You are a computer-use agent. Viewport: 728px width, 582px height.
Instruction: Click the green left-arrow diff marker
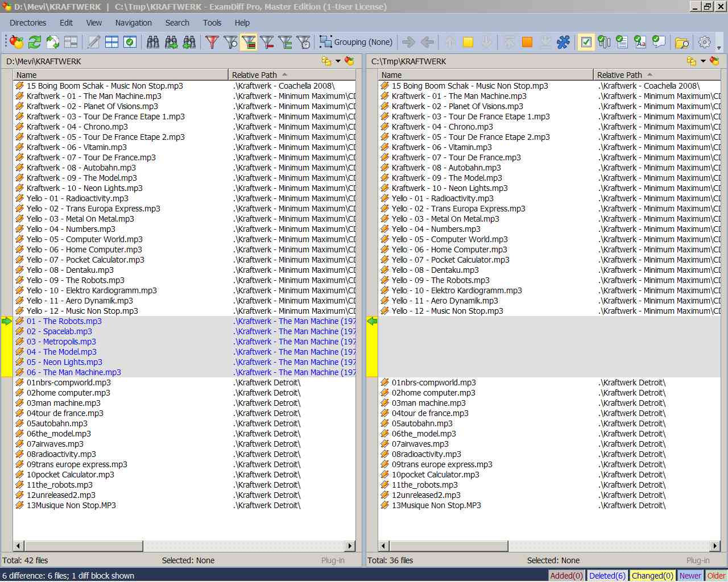[372, 321]
